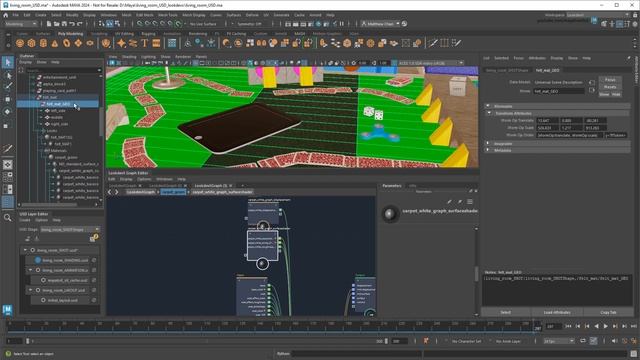This screenshot has width=640, height=360.
Task: Toggle lock on living_room_SHADING.usd layer
Action: click(x=94, y=260)
